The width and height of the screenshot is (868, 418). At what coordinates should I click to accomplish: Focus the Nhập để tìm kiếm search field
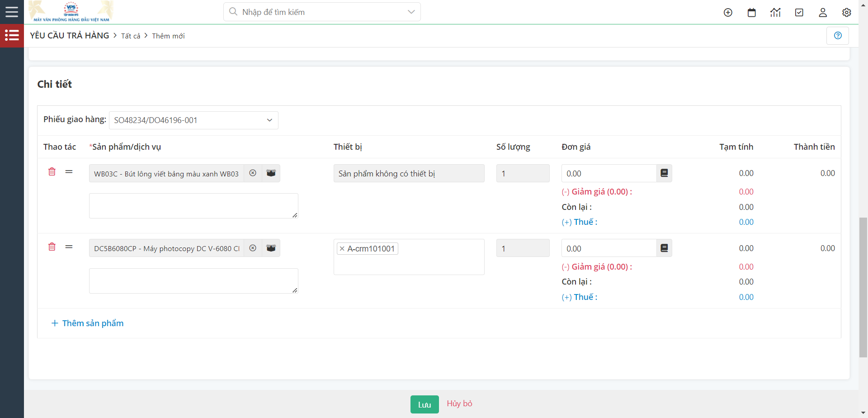(321, 12)
